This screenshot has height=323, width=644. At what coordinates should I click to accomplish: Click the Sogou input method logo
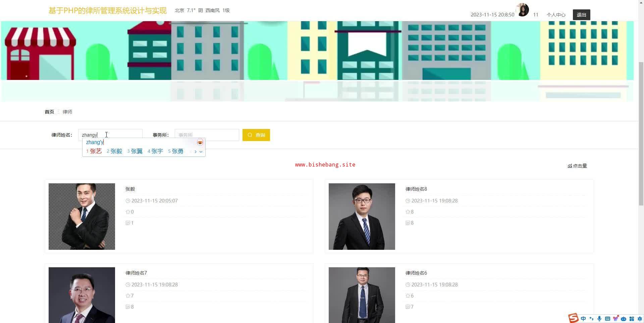573,318
